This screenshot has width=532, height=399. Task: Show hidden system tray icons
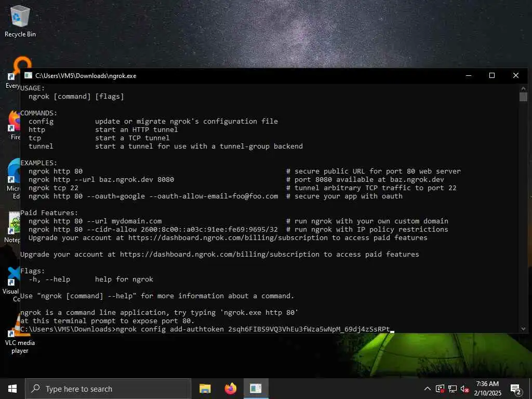tap(428, 389)
